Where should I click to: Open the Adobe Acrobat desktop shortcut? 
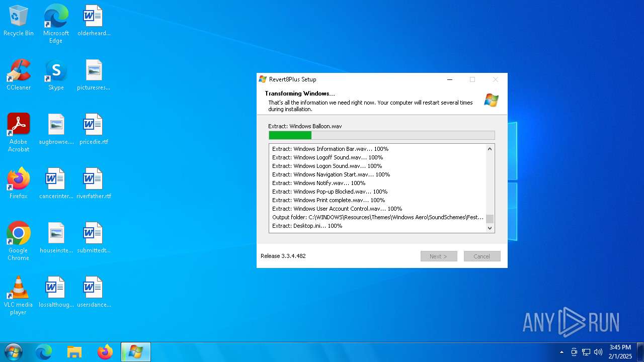[x=19, y=133]
